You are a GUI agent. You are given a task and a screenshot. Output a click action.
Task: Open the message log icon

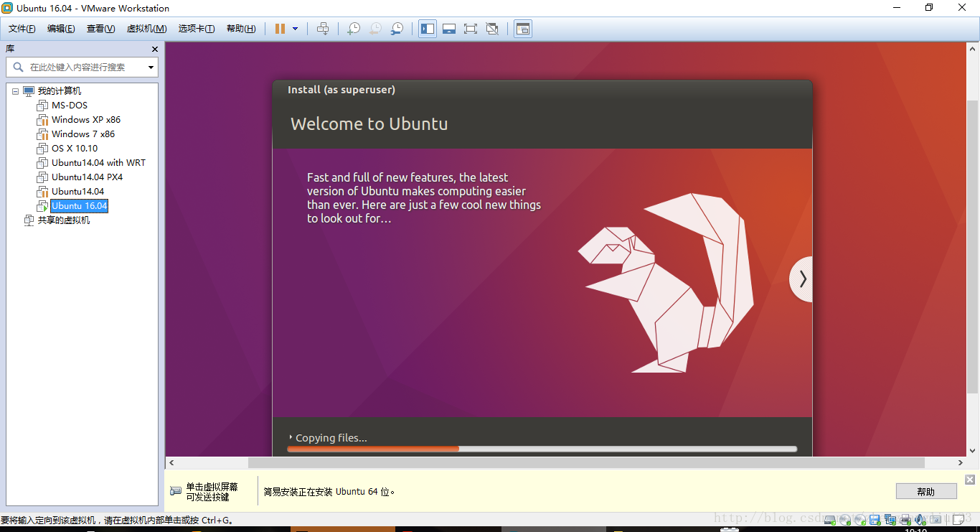coord(958,520)
